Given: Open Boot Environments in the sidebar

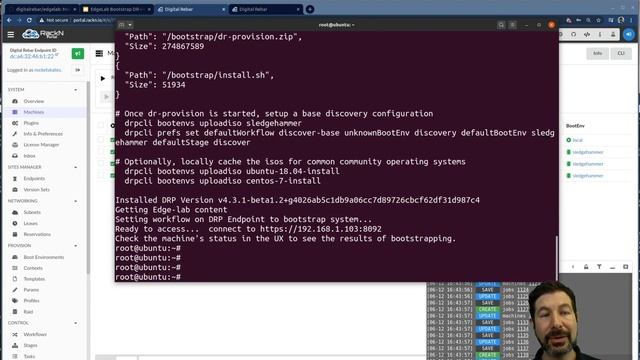Looking at the screenshot, I should click(x=44, y=258).
